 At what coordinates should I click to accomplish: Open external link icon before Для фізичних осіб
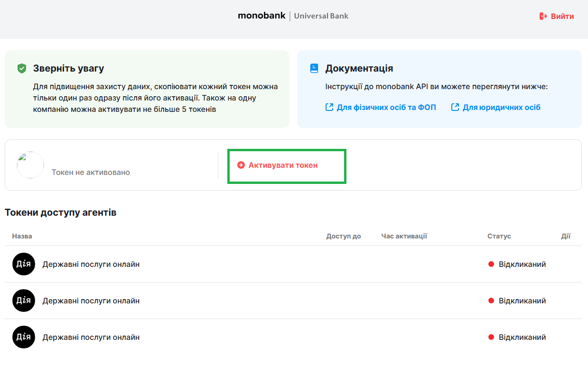pyautogui.click(x=329, y=107)
